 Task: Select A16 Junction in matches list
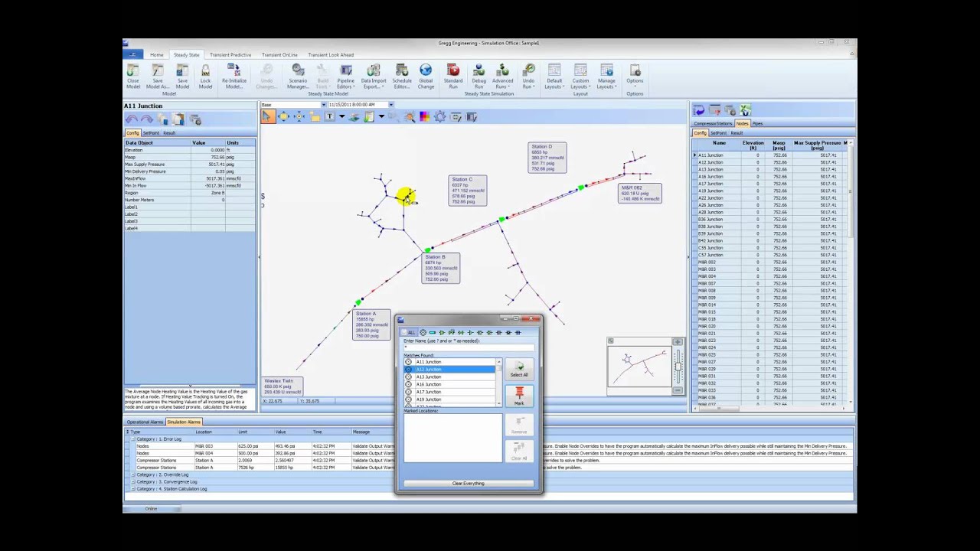pyautogui.click(x=449, y=384)
